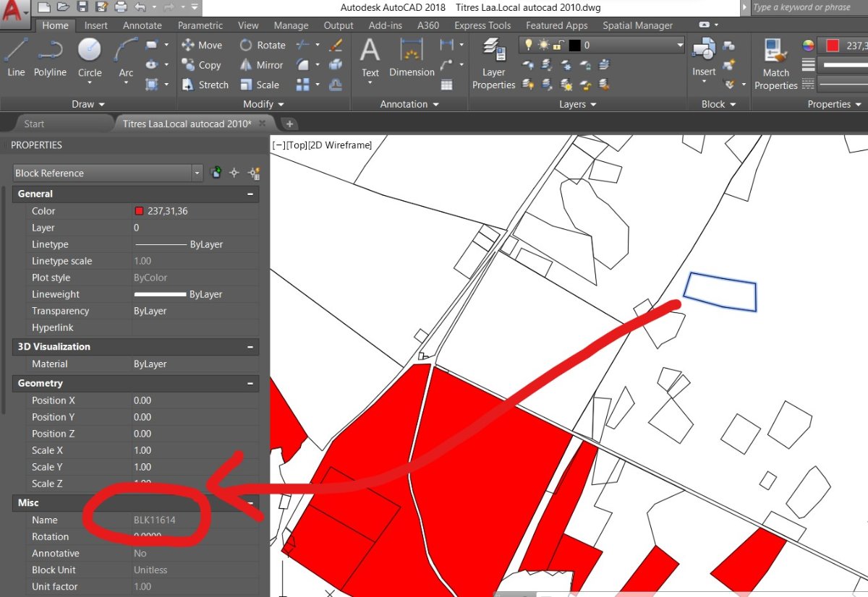
Task: Toggle the PICKADD selection mode button
Action: tap(216, 173)
